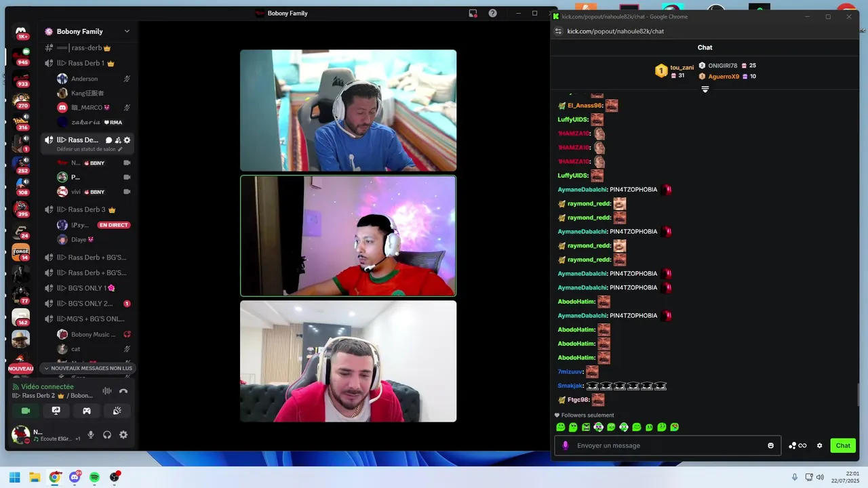Click the green Chat send button
Image resolution: width=868 pixels, height=488 pixels.
pos(843,445)
